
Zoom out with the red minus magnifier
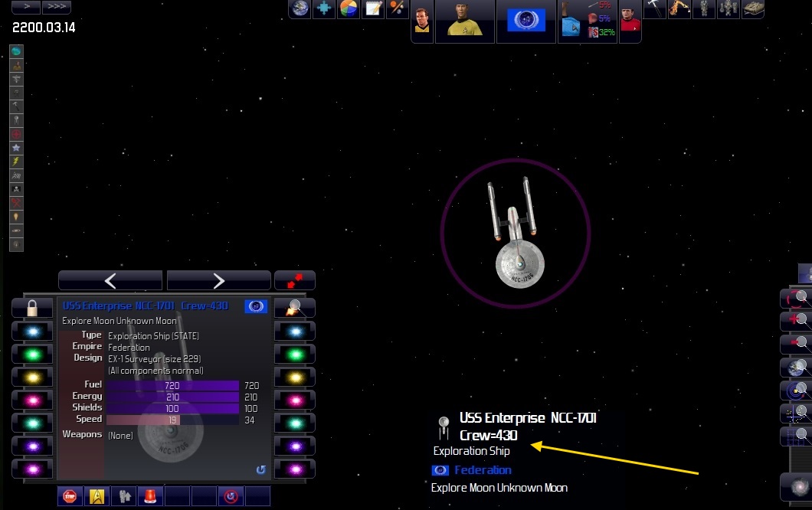[797, 343]
